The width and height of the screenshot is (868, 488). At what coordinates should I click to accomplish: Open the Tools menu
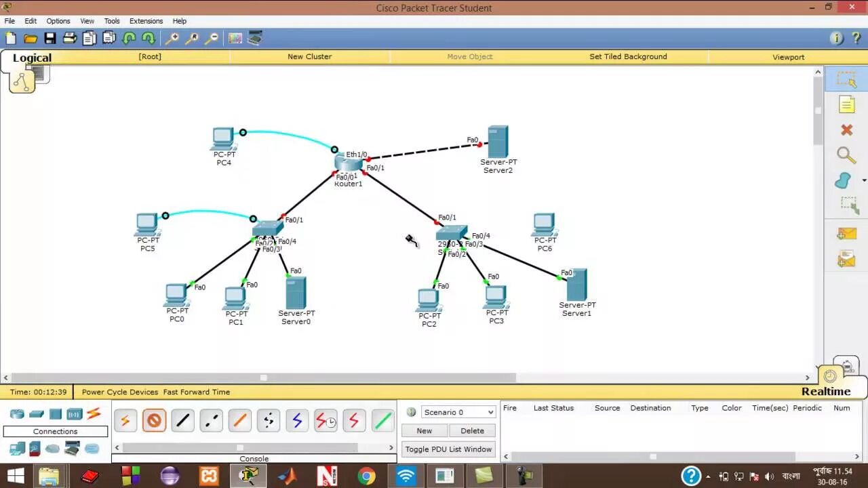(x=112, y=21)
